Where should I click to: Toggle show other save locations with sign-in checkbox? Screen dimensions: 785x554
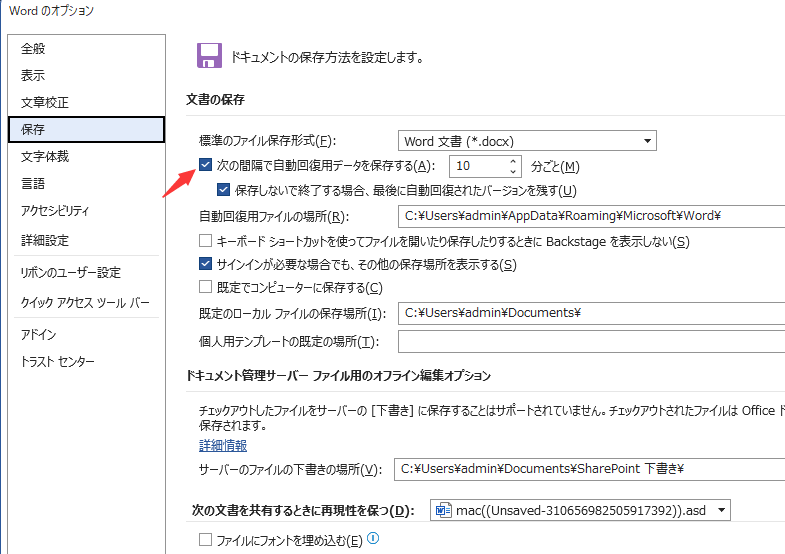pos(205,263)
